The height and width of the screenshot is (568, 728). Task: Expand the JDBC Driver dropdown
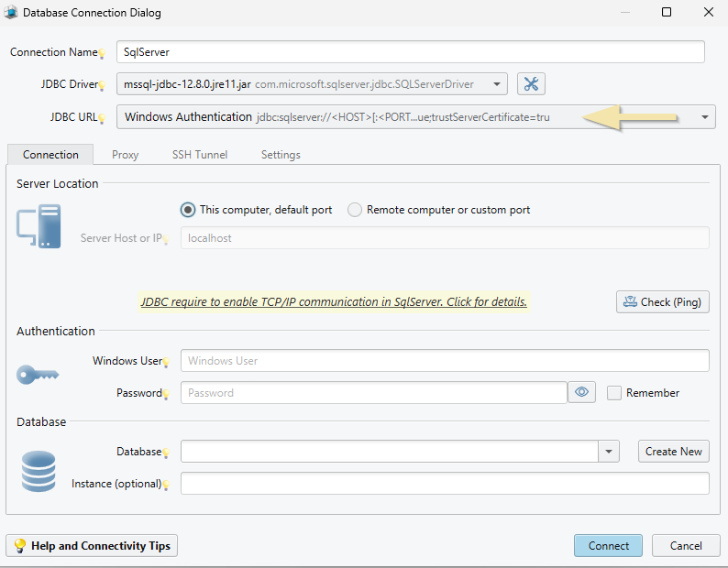pos(497,84)
